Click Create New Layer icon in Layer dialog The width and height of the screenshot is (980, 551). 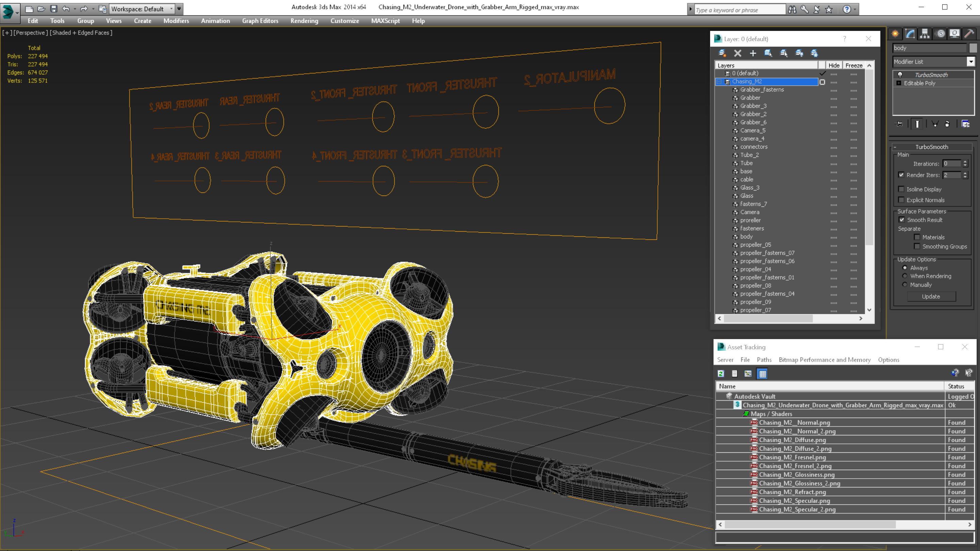coord(722,53)
